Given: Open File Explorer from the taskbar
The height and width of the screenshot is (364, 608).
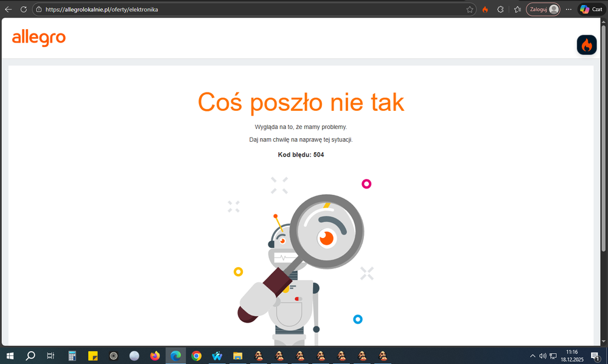Looking at the screenshot, I should point(237,355).
